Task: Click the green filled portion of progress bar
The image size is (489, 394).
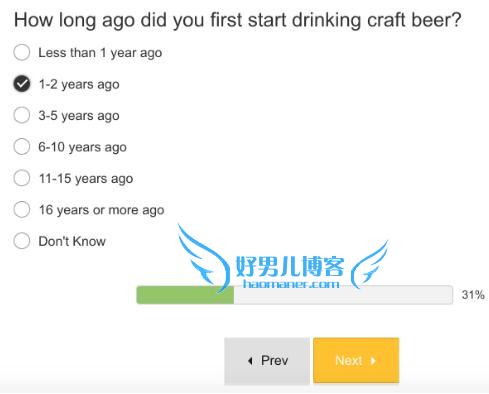Action: (x=185, y=295)
